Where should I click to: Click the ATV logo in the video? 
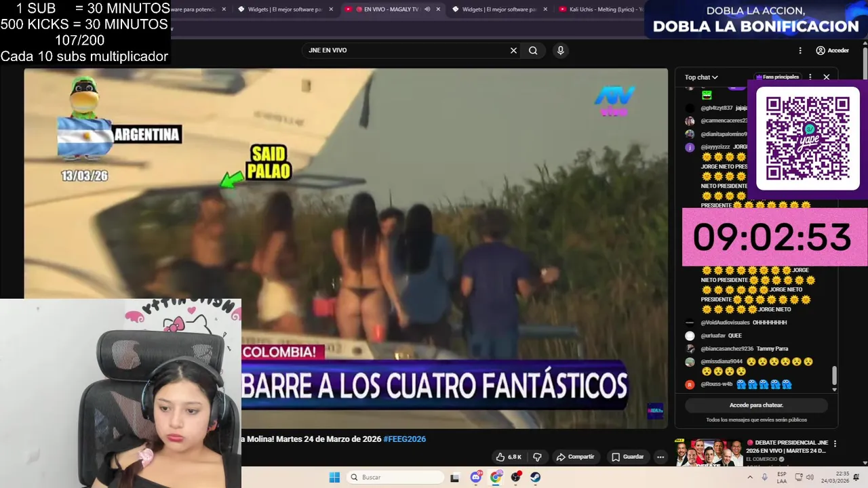tap(614, 101)
